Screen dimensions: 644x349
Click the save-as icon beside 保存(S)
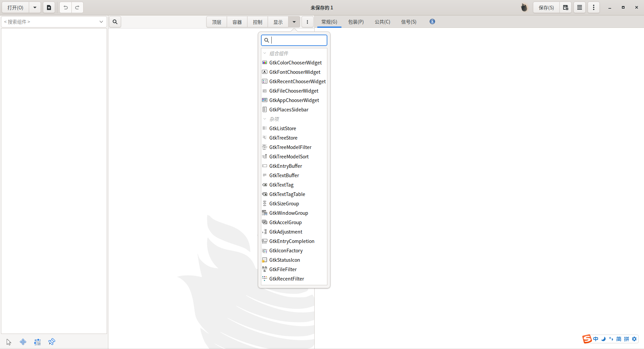pyautogui.click(x=565, y=7)
